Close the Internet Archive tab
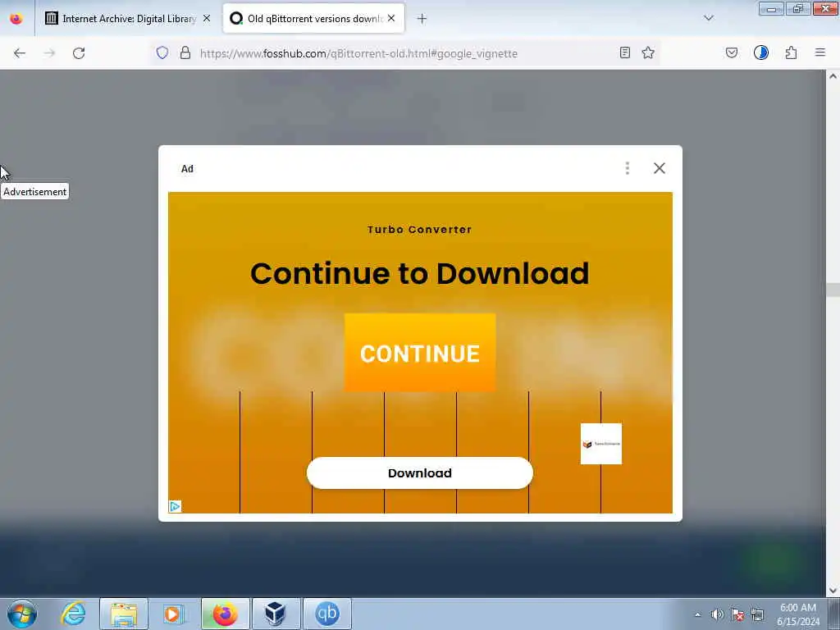840x630 pixels. tap(207, 19)
